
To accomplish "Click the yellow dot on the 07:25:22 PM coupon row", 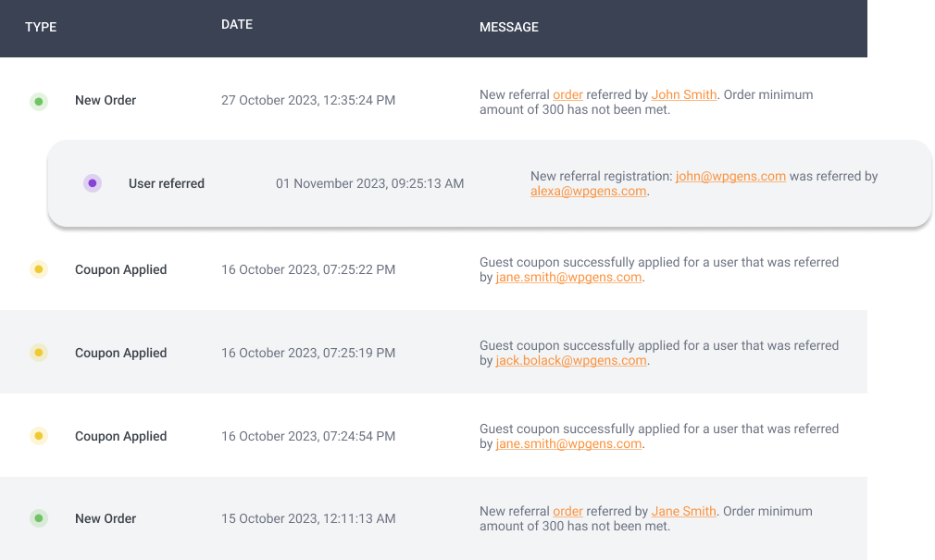I will (x=39, y=269).
